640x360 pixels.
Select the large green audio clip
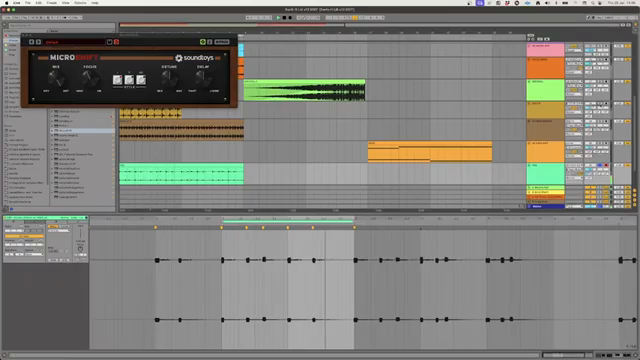(x=304, y=90)
